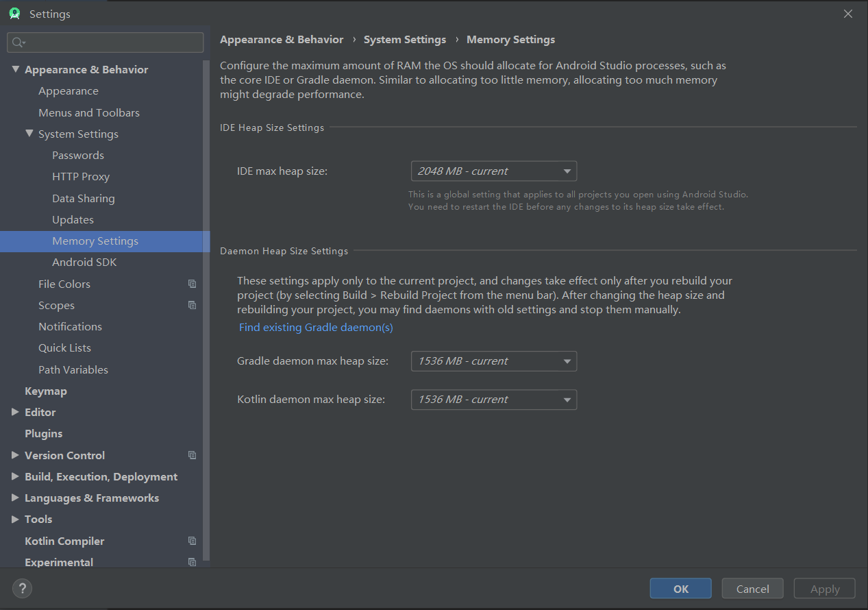Expand the Languages & Frameworks section
Screen dimensions: 868x610
click(16, 498)
